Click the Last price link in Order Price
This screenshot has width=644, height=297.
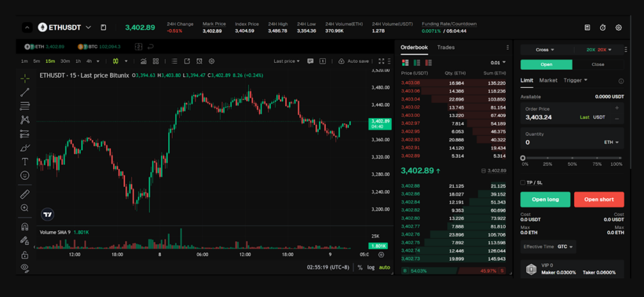[584, 117]
